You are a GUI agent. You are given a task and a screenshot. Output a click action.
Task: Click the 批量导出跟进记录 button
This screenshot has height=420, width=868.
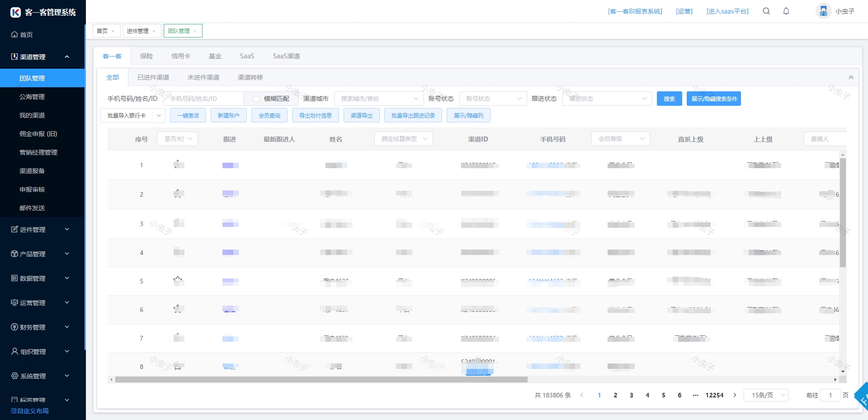click(x=413, y=116)
